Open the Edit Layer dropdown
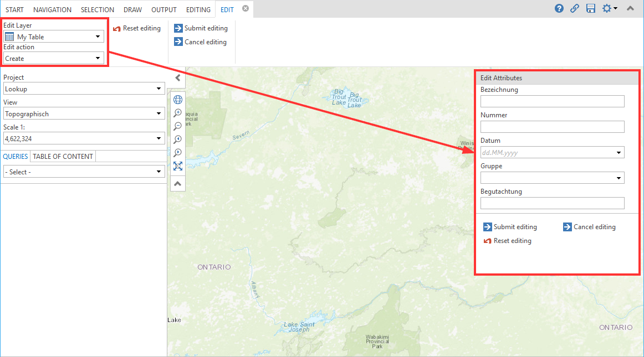The width and height of the screenshot is (644, 357). tap(54, 37)
